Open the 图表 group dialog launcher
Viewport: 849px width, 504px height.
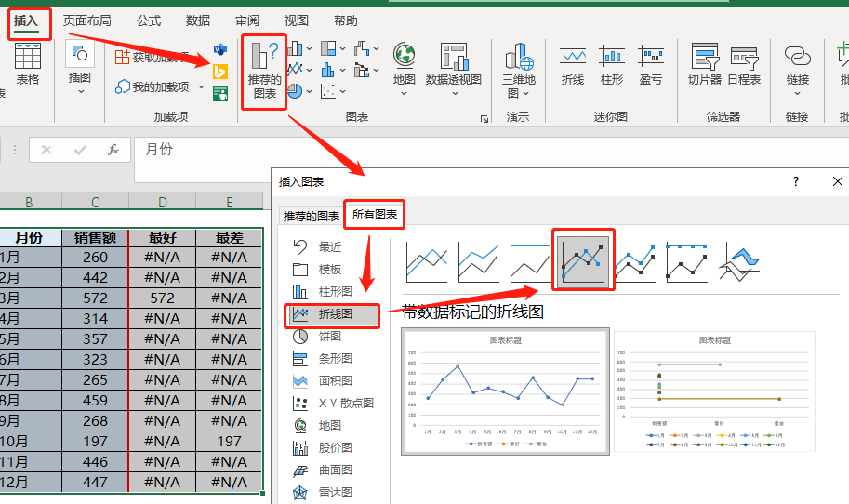(484, 118)
